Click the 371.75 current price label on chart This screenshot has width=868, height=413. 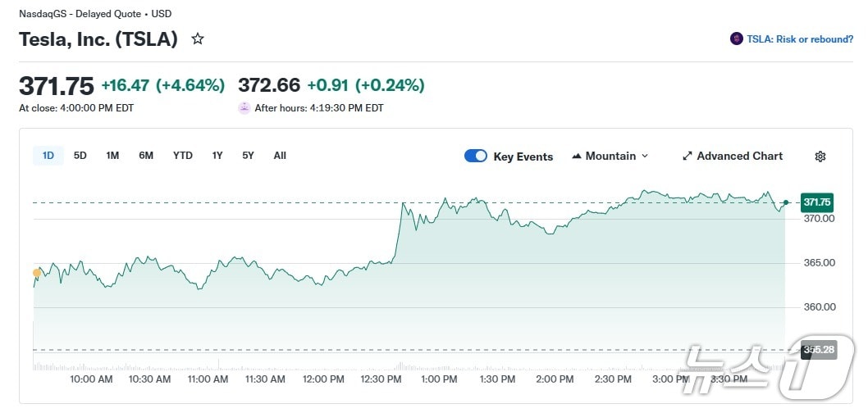817,202
